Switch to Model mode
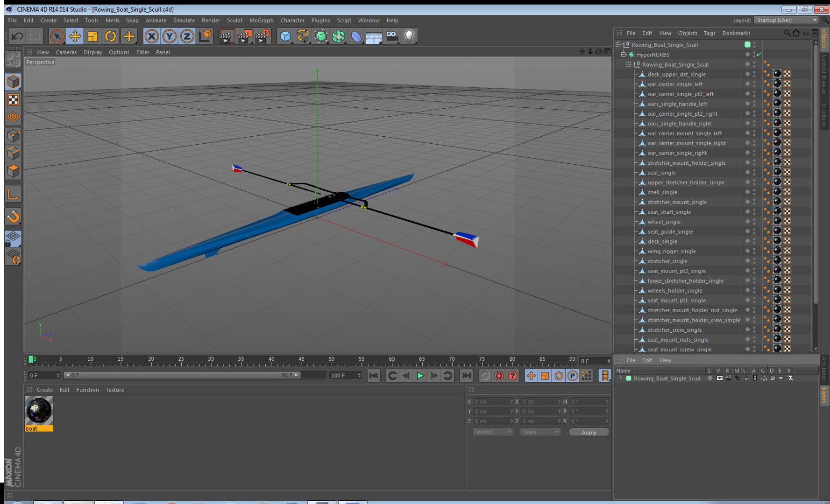The image size is (830, 504). 13,82
